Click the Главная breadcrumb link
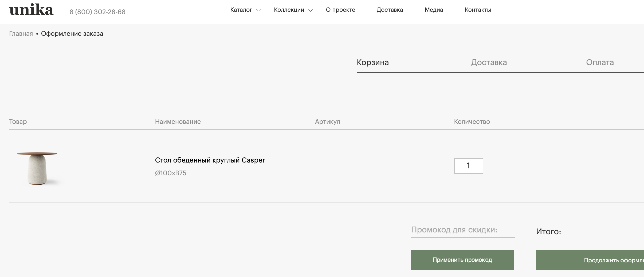Screen dimensions: 644x277 point(21,34)
